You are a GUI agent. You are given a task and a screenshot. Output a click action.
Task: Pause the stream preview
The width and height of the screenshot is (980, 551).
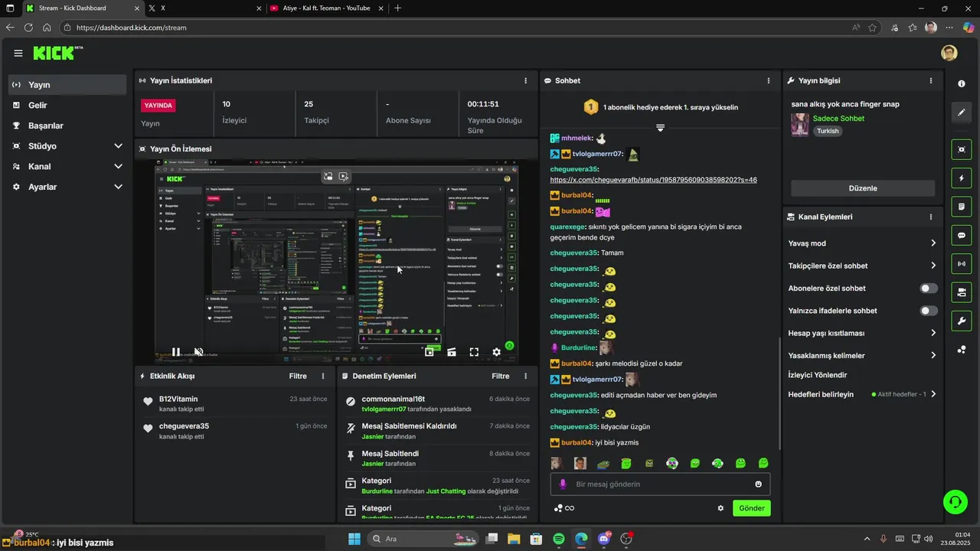point(176,352)
